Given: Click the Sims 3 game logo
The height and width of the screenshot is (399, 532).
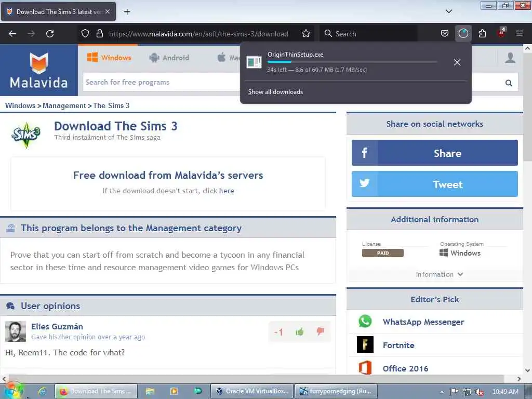Looking at the screenshot, I should click(26, 135).
